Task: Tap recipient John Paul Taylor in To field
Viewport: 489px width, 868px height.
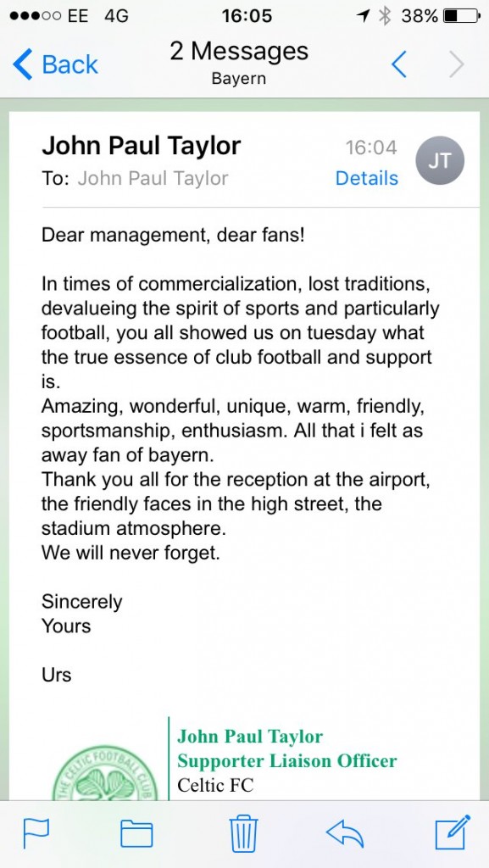Action: pos(153,178)
